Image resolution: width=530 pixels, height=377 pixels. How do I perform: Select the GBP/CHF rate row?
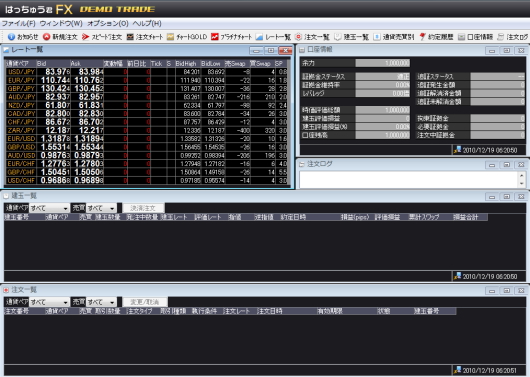point(146,172)
